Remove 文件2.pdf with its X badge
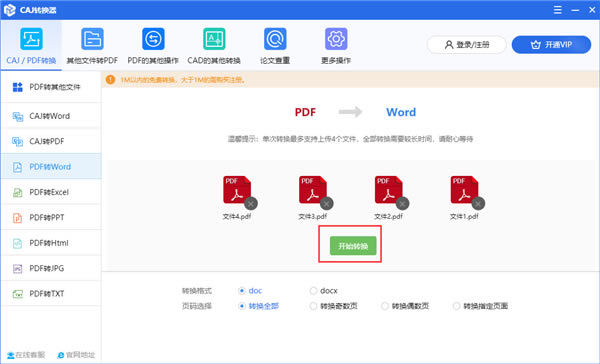The image size is (600, 364). pos(402,204)
